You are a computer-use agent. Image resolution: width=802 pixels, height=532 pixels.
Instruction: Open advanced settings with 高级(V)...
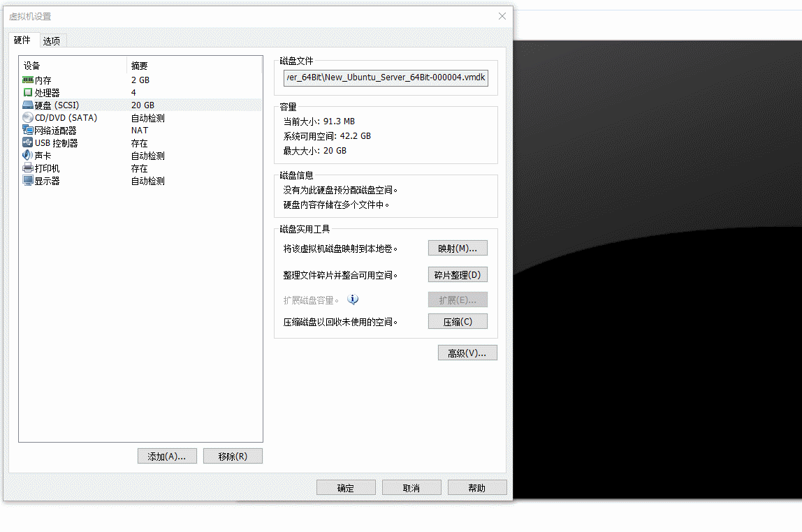[467, 353]
